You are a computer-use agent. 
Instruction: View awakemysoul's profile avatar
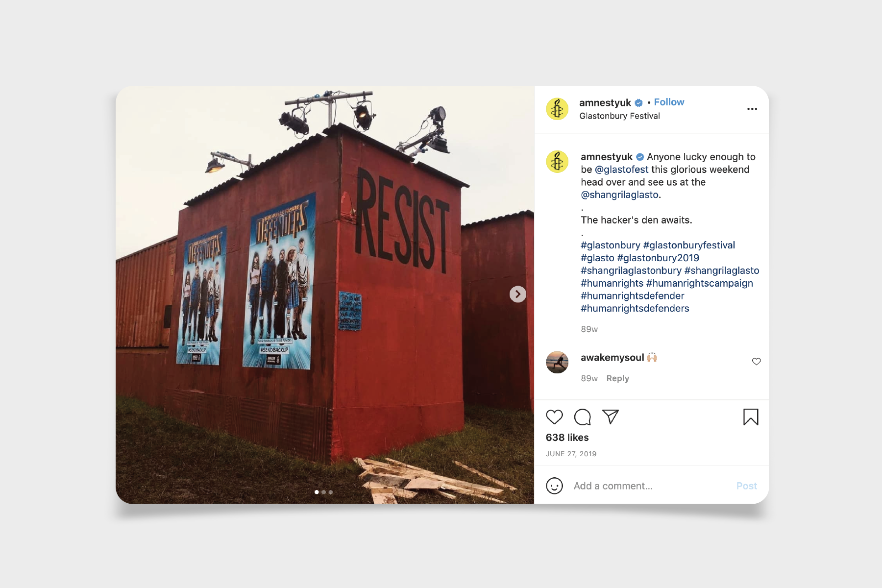(557, 362)
